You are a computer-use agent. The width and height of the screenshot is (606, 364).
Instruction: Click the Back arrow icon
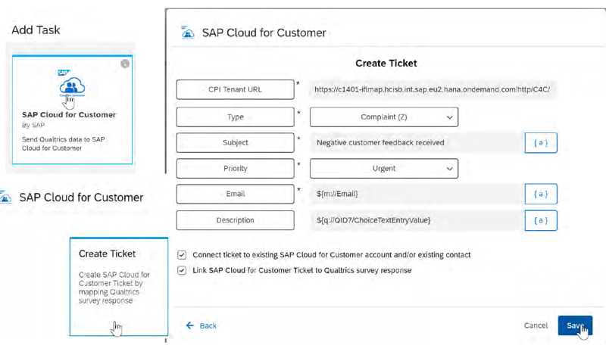click(190, 325)
